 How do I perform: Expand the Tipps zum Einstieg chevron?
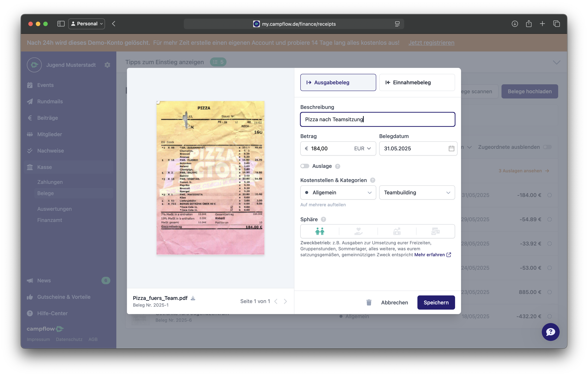[556, 62]
